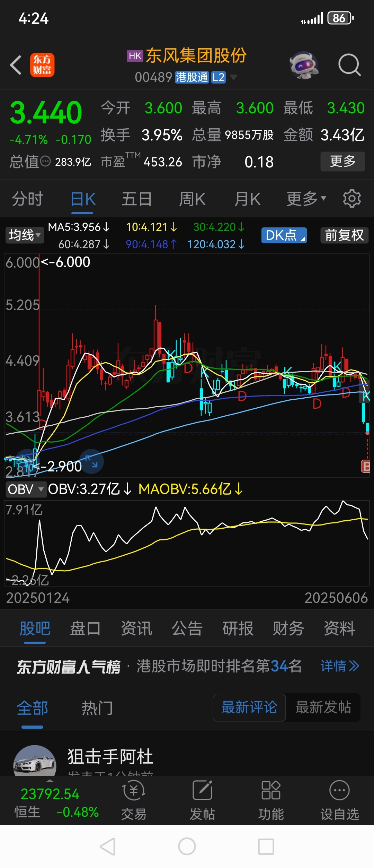Open 更多 chart period dropdown
Viewport: 374px width, 868px height.
[x=306, y=199]
